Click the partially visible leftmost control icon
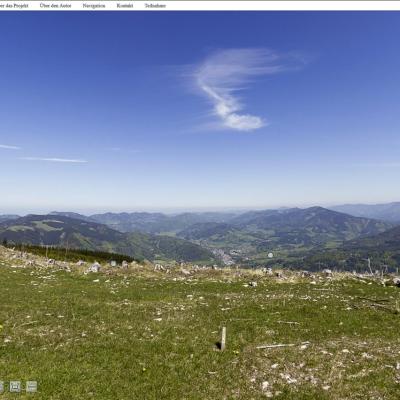 tap(1, 386)
